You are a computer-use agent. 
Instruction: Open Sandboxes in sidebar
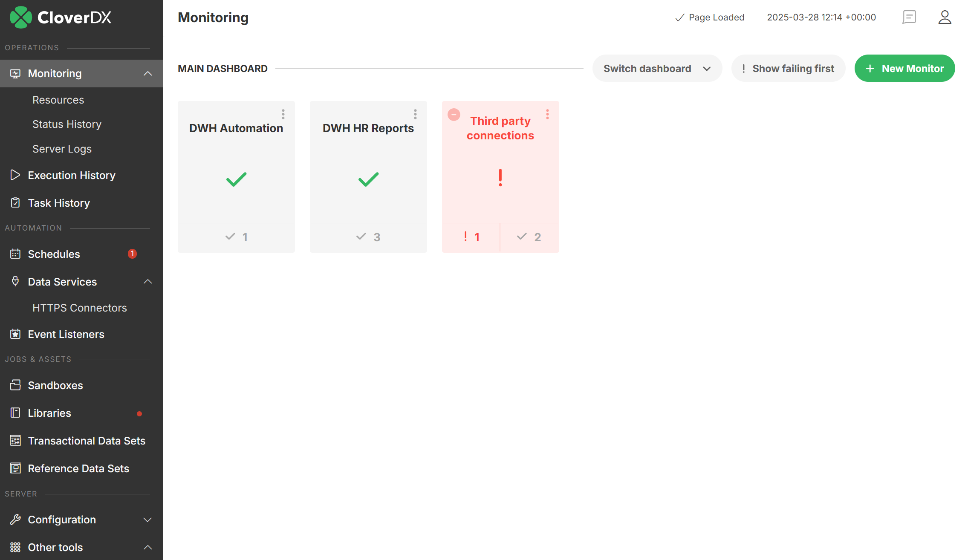click(55, 385)
